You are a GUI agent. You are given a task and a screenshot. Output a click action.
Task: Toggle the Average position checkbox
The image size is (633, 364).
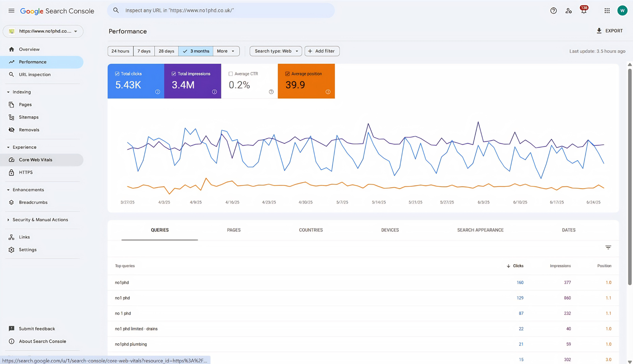coord(288,74)
